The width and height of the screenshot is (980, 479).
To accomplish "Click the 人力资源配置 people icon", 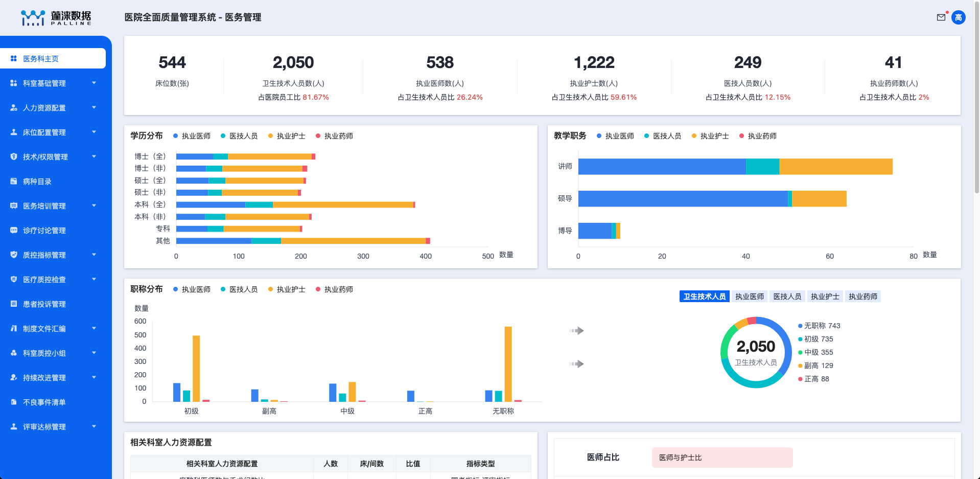I will point(14,108).
